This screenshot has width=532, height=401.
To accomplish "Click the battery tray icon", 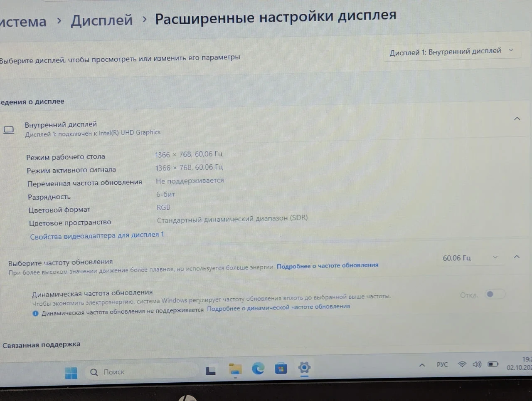I will coord(493,364).
